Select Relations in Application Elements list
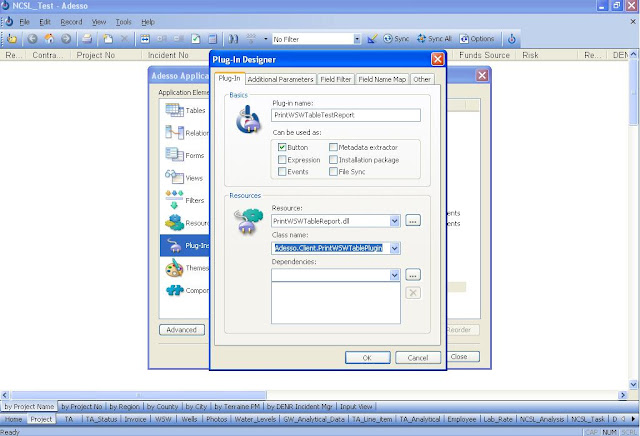The image size is (640, 436). [x=185, y=133]
